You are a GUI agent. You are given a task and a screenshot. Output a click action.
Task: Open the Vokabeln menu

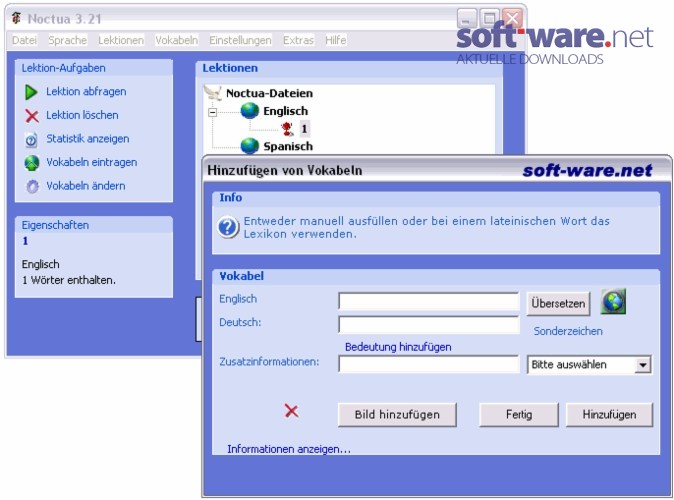tap(177, 40)
